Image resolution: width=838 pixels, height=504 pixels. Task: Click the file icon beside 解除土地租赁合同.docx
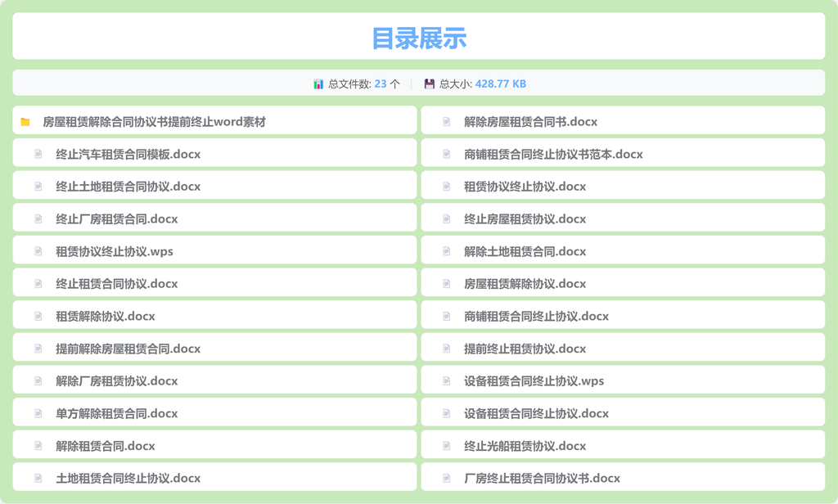[446, 251]
